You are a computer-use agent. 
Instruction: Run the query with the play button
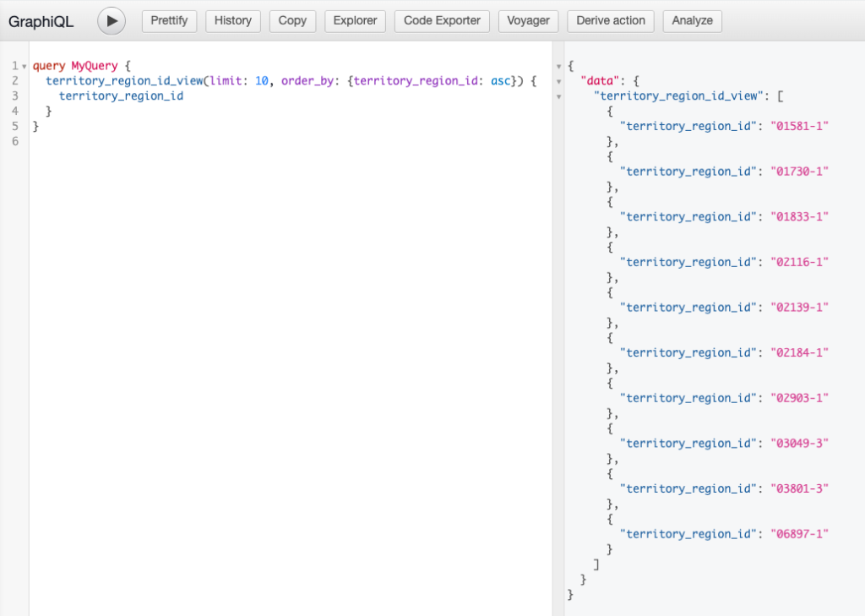(x=112, y=21)
